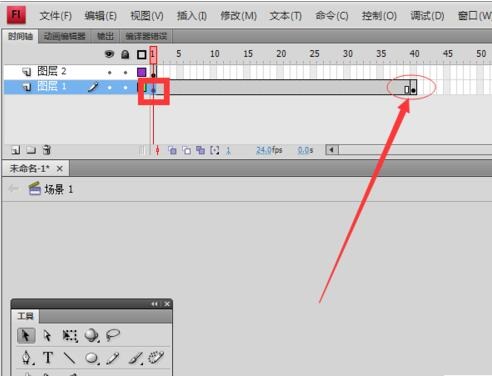Select the Pencil tool
The image size is (492, 376).
tap(113, 358)
